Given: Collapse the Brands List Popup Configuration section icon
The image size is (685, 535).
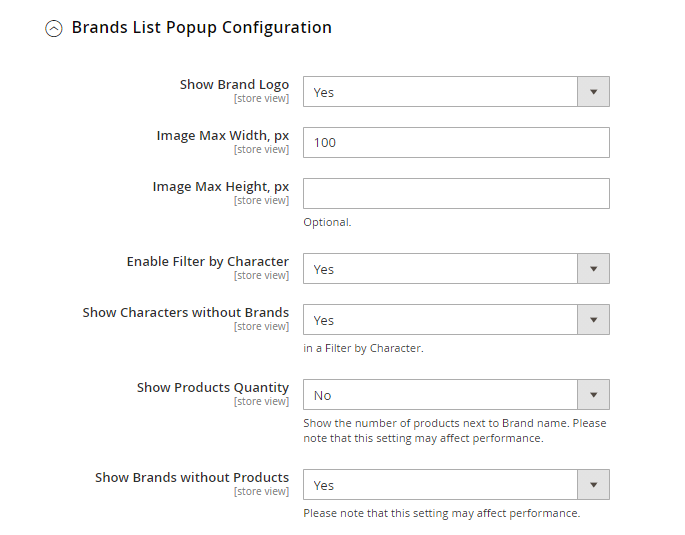Looking at the screenshot, I should (54, 29).
